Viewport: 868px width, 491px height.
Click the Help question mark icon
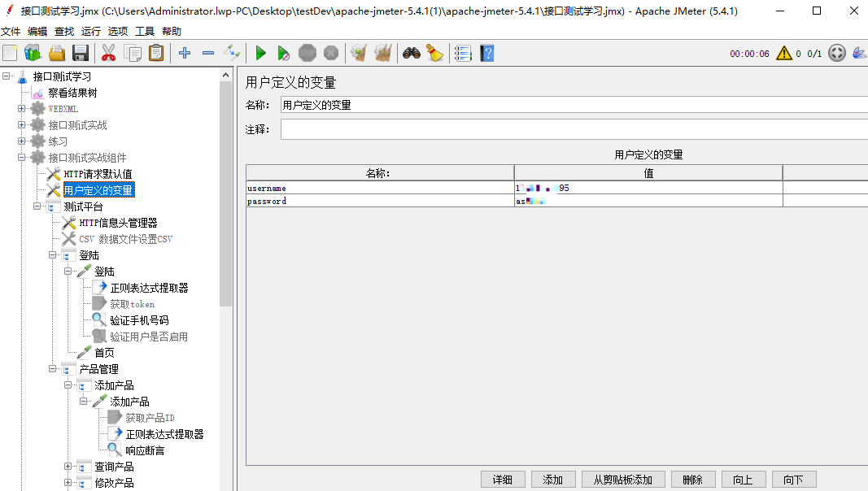click(x=487, y=53)
